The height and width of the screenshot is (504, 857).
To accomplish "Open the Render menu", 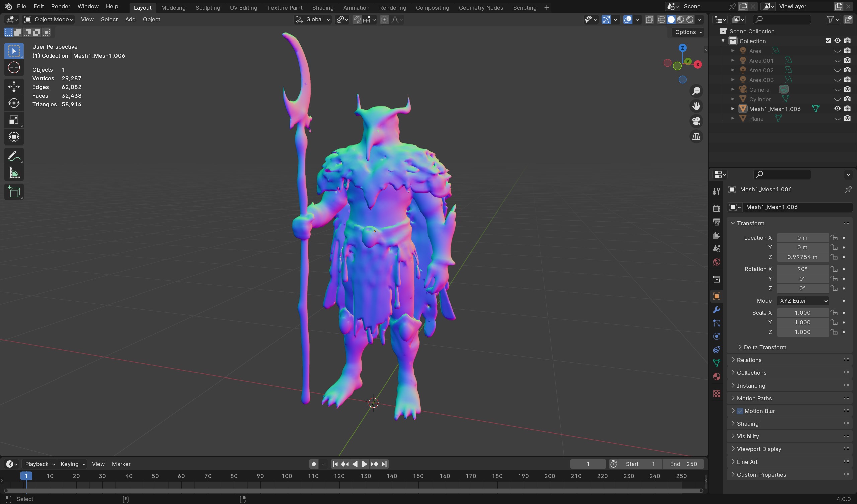I will 61,6.
